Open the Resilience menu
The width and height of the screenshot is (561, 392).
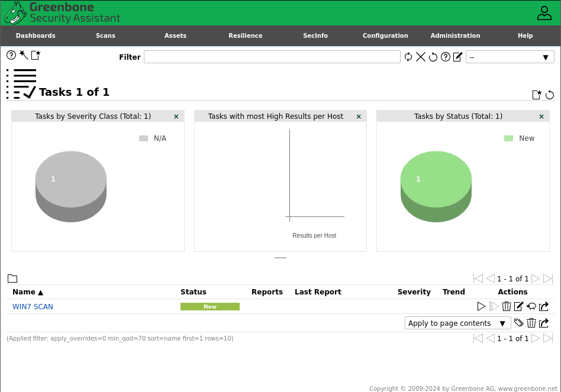tap(246, 35)
